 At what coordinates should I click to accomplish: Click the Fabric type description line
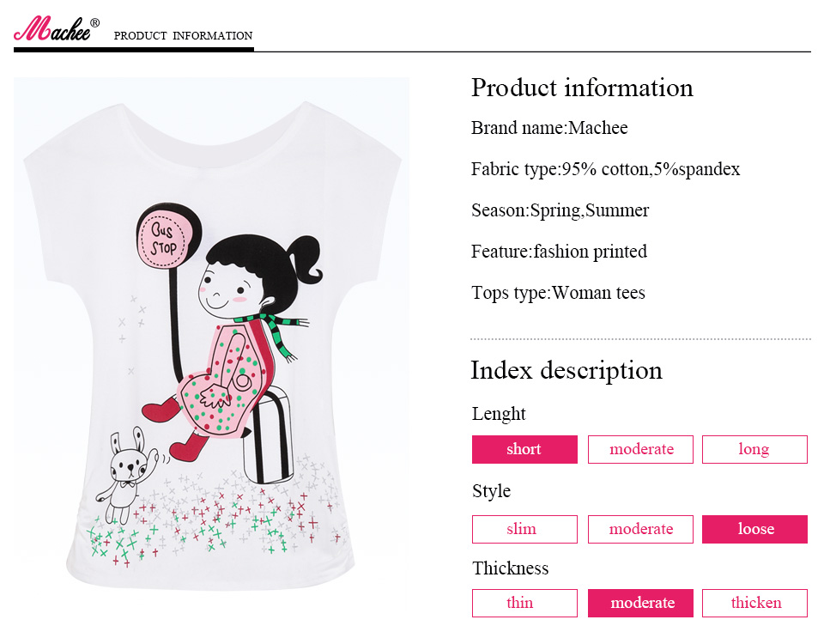605,169
